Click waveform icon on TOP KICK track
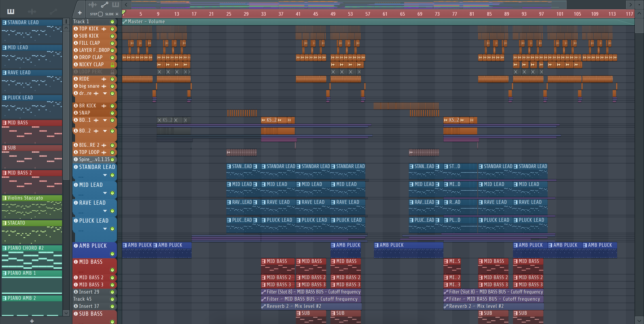 click(104, 29)
